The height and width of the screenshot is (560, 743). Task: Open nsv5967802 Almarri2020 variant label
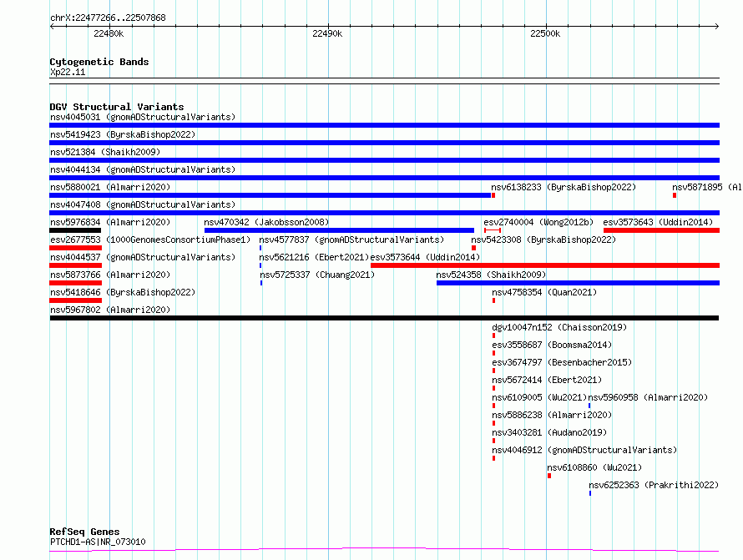click(110, 310)
